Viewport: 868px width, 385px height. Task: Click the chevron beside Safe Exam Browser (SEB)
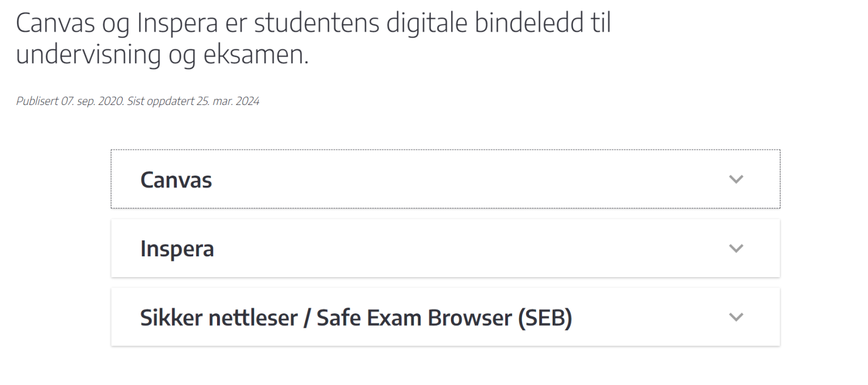click(x=736, y=317)
